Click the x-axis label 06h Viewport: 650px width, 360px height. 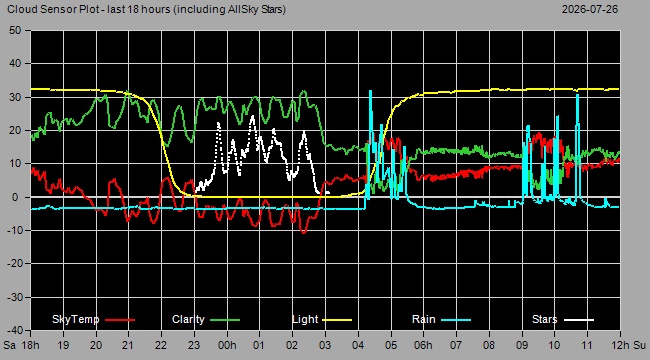(x=423, y=345)
